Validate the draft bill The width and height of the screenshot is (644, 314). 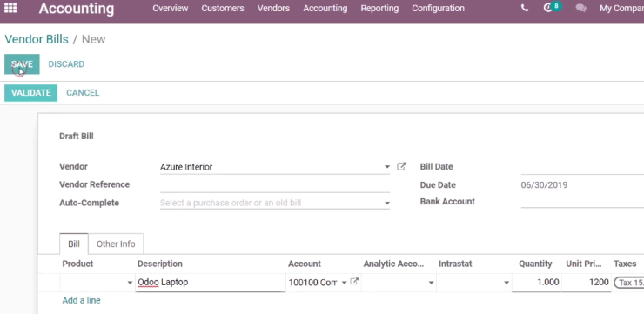click(30, 93)
